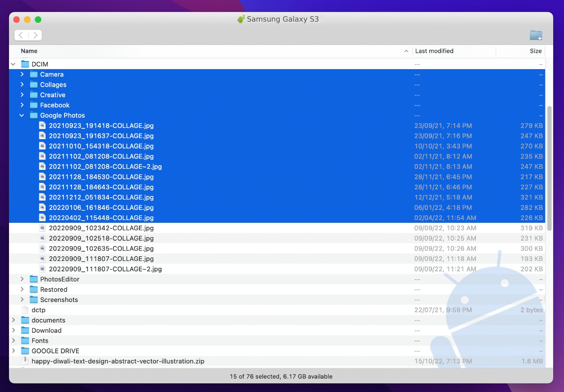Click the PhotosEditor folder icon
564x392 pixels.
click(x=33, y=279)
